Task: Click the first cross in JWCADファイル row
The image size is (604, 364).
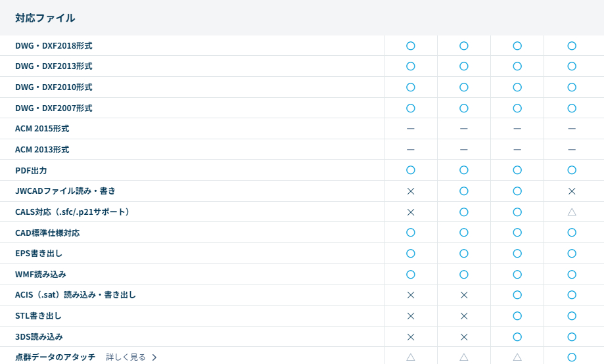Action: pyautogui.click(x=411, y=191)
